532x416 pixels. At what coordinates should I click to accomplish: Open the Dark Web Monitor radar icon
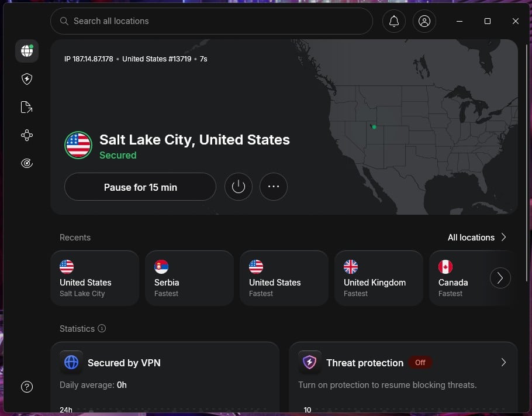pos(27,163)
